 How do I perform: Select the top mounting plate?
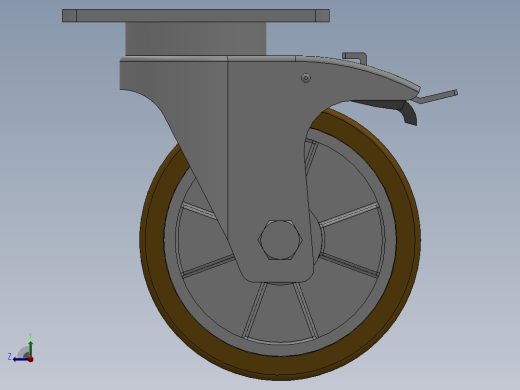(196, 16)
